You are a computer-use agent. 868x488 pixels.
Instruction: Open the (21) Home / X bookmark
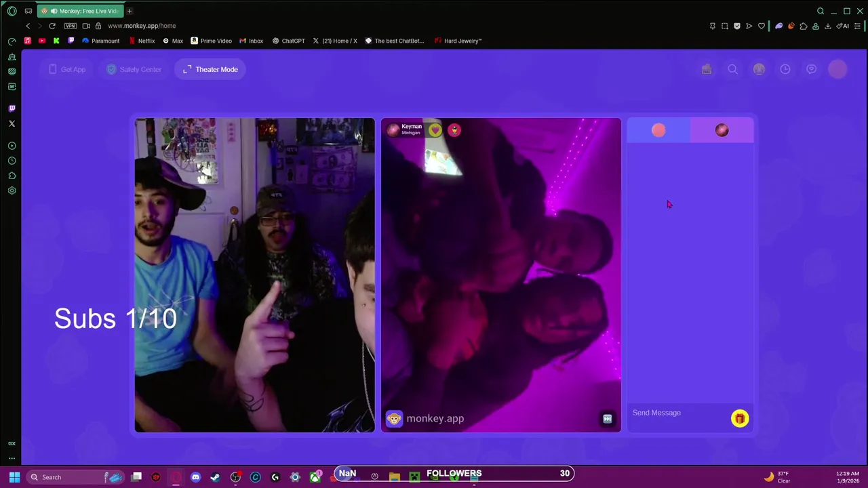point(335,41)
